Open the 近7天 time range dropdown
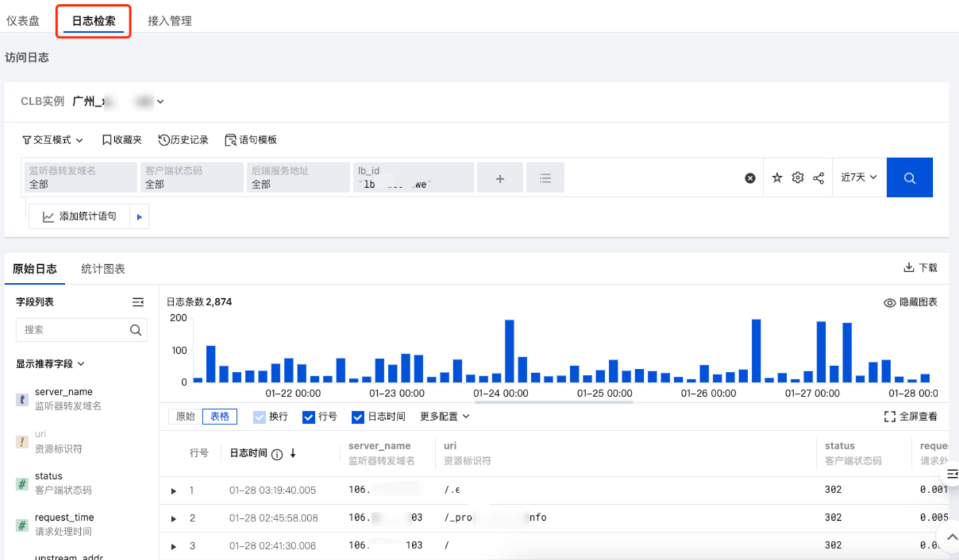This screenshot has width=959, height=560. (x=859, y=177)
